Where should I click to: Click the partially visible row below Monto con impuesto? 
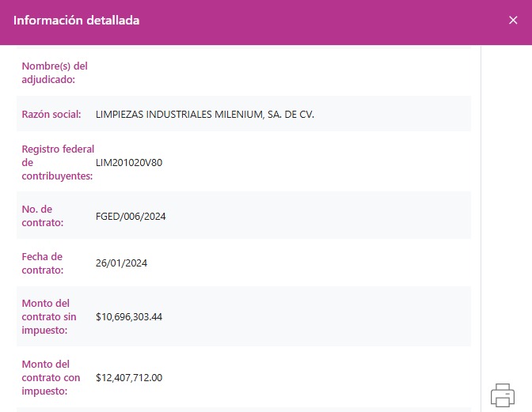click(x=243, y=409)
